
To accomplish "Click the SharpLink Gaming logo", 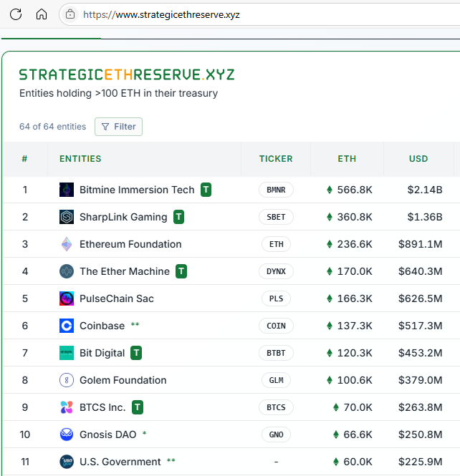I will (x=67, y=217).
